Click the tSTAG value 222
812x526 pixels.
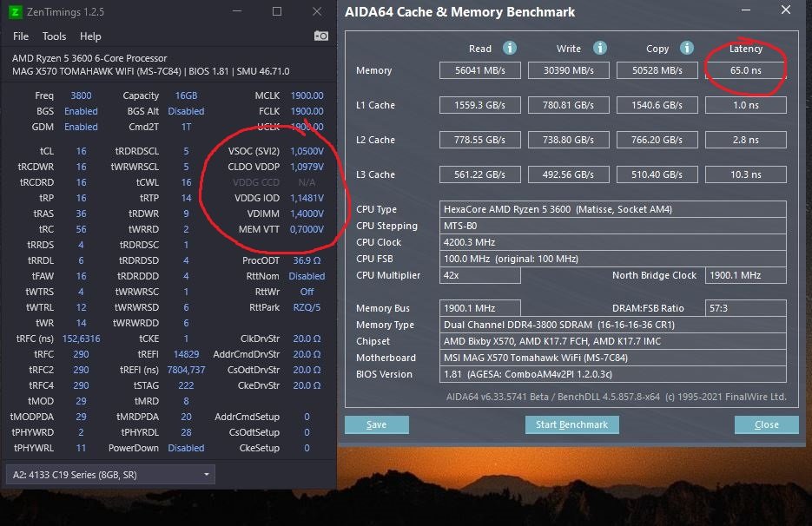click(186, 385)
